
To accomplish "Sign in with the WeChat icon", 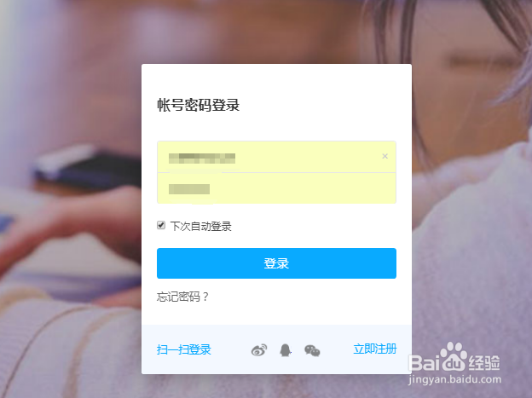I will coord(312,350).
